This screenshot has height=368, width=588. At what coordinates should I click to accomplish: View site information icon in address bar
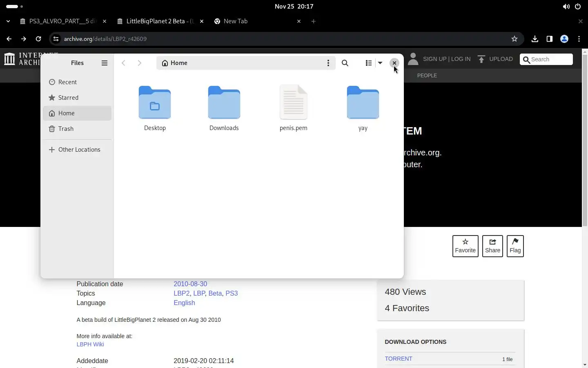click(56, 39)
